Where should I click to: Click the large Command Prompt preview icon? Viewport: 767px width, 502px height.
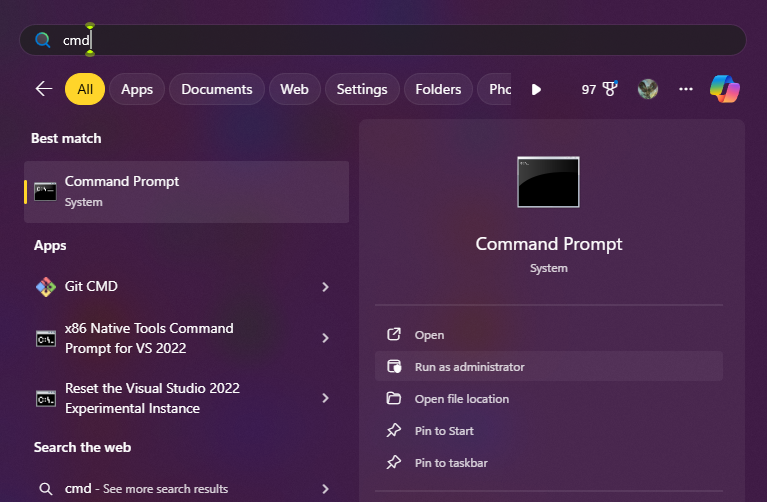pyautogui.click(x=548, y=182)
